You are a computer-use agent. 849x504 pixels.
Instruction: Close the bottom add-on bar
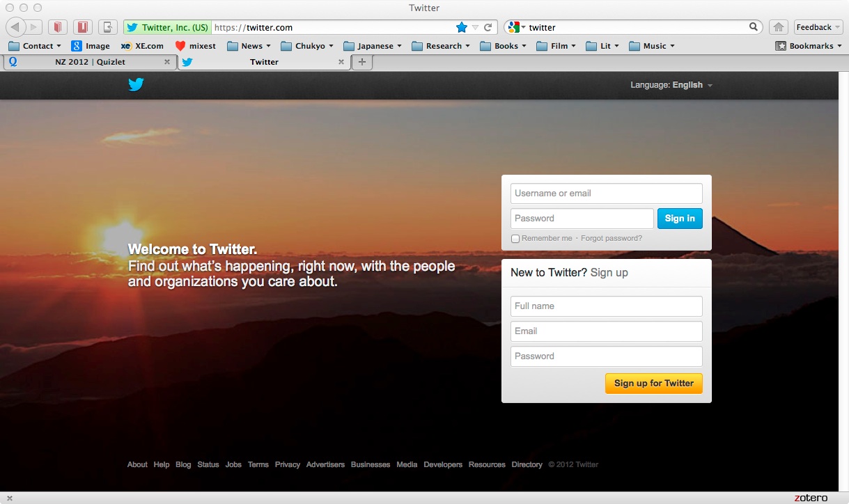pyautogui.click(x=10, y=498)
